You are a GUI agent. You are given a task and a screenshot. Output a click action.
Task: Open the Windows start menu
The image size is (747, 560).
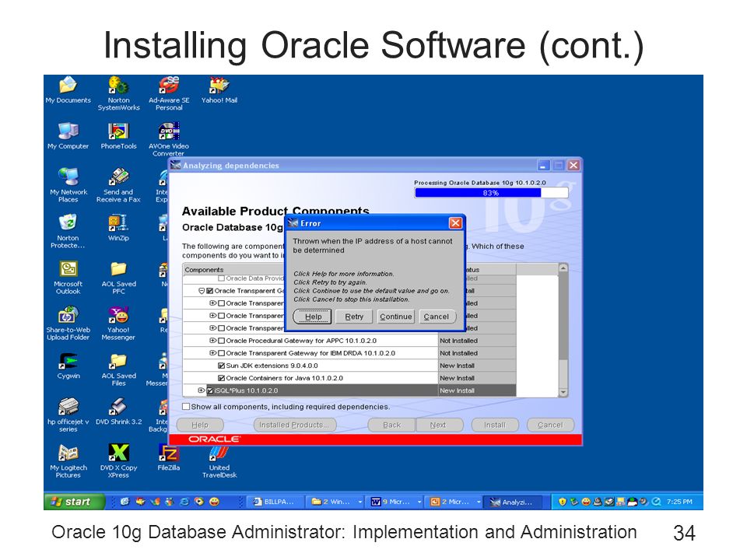coord(75,502)
